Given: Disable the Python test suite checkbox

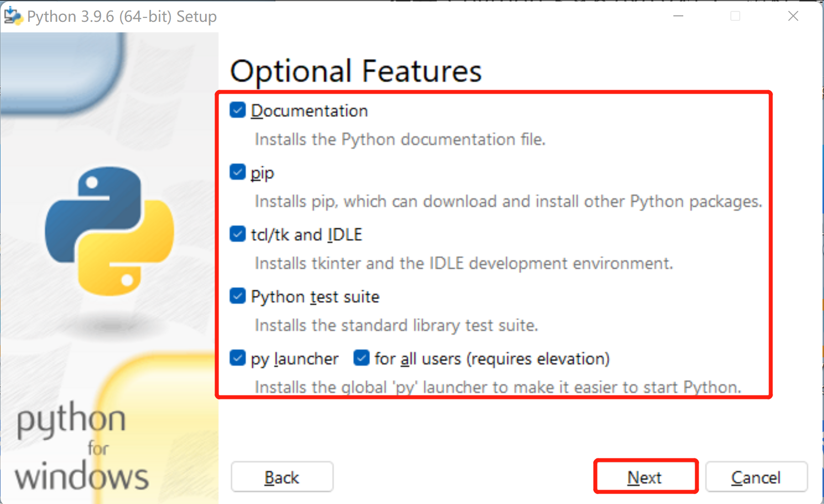Looking at the screenshot, I should (x=238, y=296).
